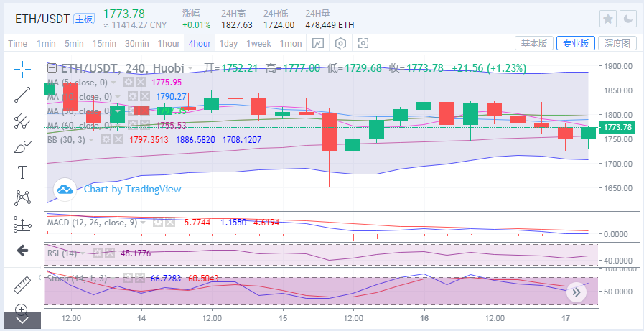Open MA 10 indicator settings gear
Viewport: 644px width, 331px height.
[132, 96]
